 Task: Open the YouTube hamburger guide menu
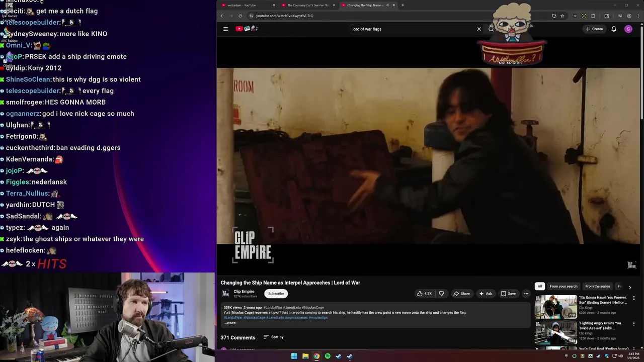tap(225, 29)
